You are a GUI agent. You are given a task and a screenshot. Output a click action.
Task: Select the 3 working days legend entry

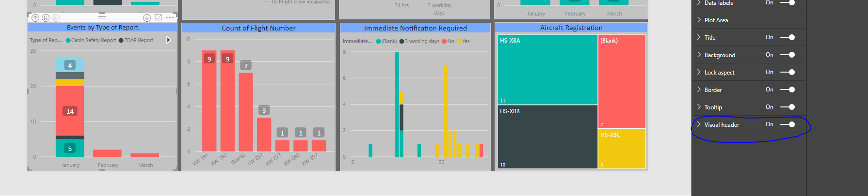click(419, 41)
